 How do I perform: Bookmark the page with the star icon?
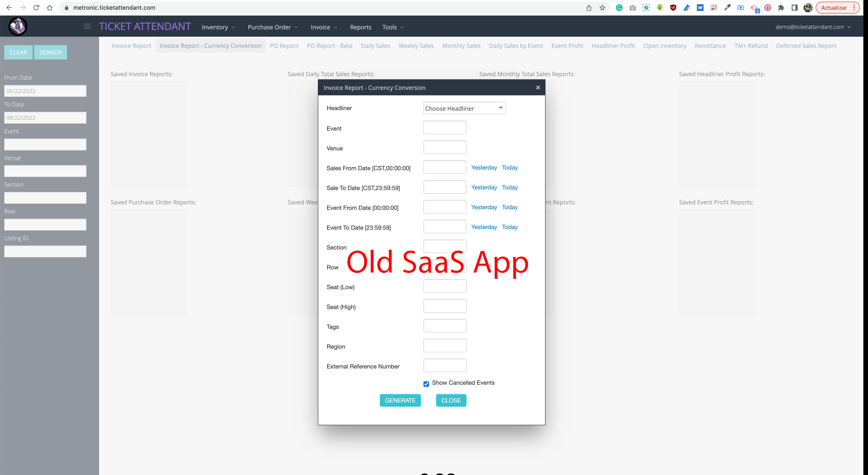602,8
